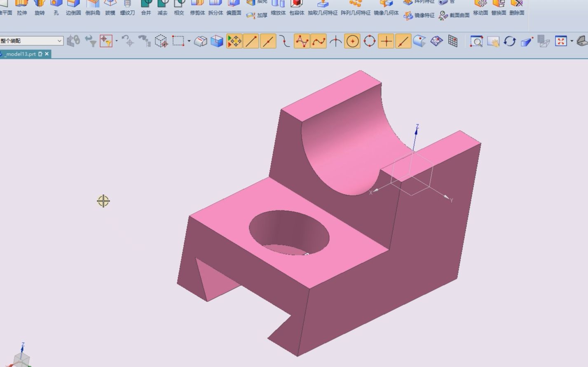Click the 拉伸 (Extrude) tool
Viewport: 588px width, 367px height.
(22, 7)
